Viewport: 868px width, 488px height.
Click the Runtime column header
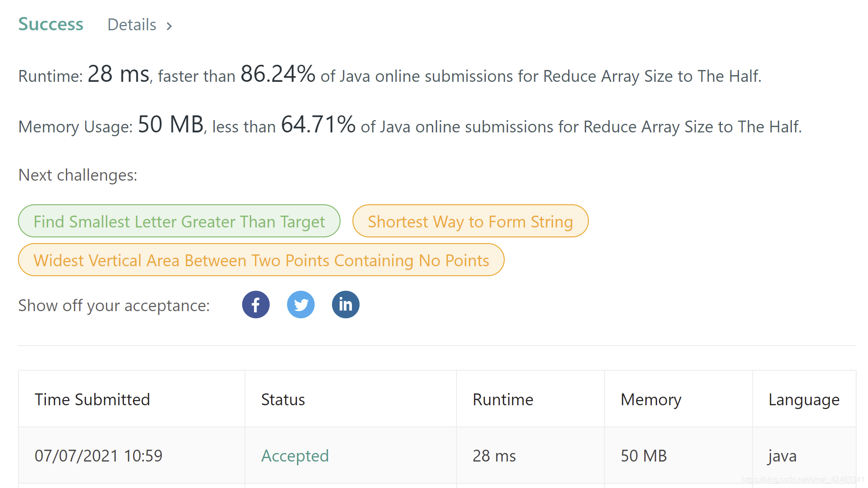pos(503,400)
